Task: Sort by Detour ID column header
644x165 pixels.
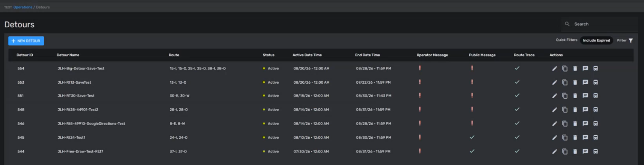Action: [25, 55]
